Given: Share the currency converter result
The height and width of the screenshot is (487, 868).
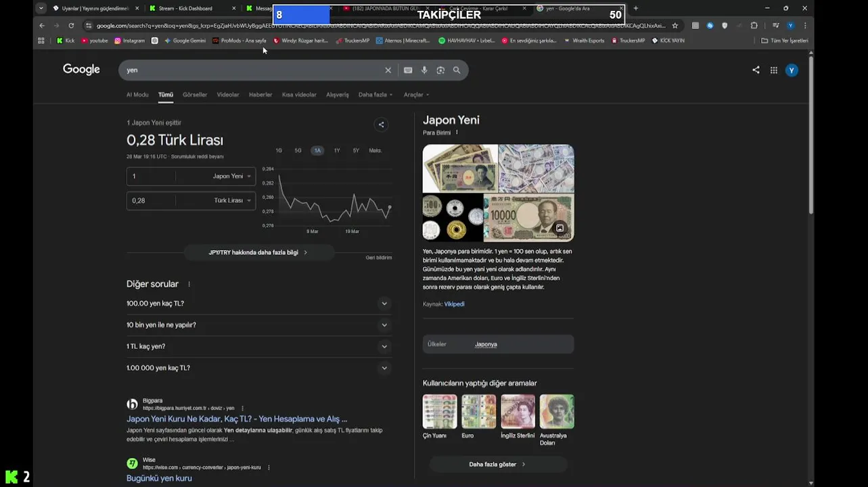Looking at the screenshot, I should click(x=381, y=124).
